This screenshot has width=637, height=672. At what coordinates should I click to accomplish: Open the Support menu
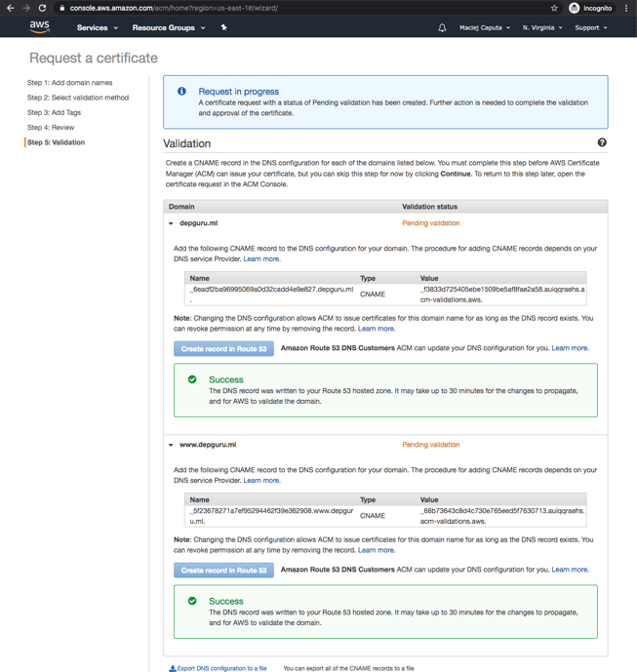tap(590, 28)
